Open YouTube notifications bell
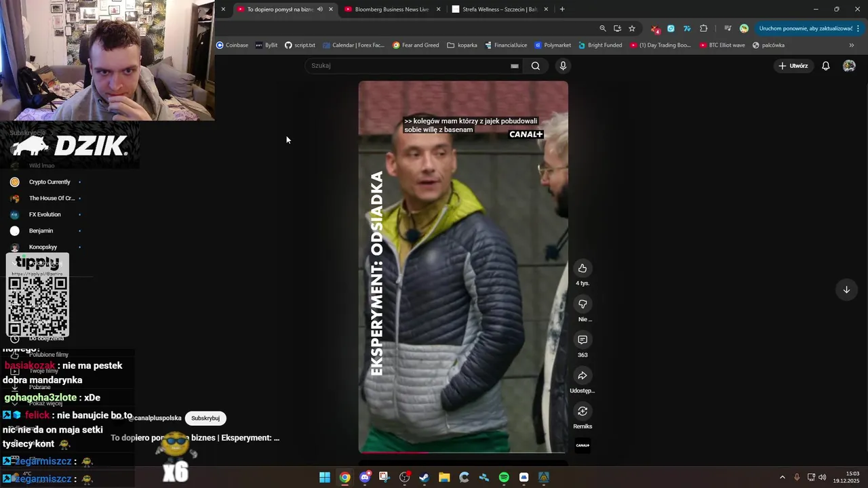 point(826,66)
